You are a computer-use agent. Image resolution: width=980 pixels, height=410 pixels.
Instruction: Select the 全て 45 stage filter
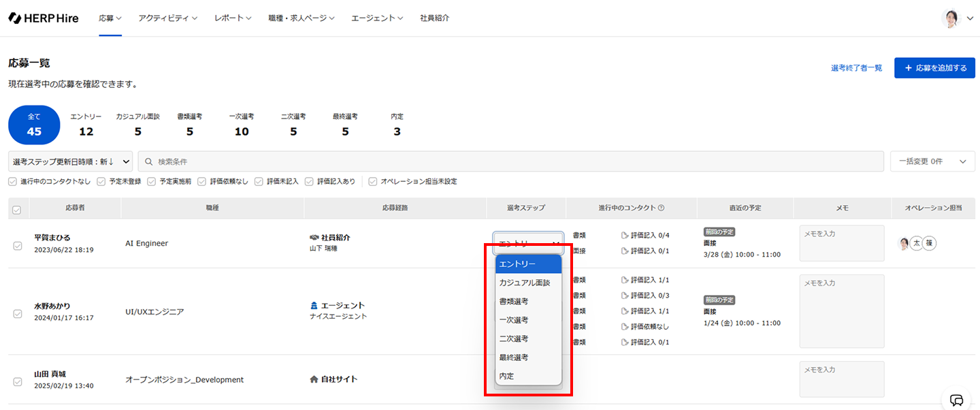[x=34, y=125]
